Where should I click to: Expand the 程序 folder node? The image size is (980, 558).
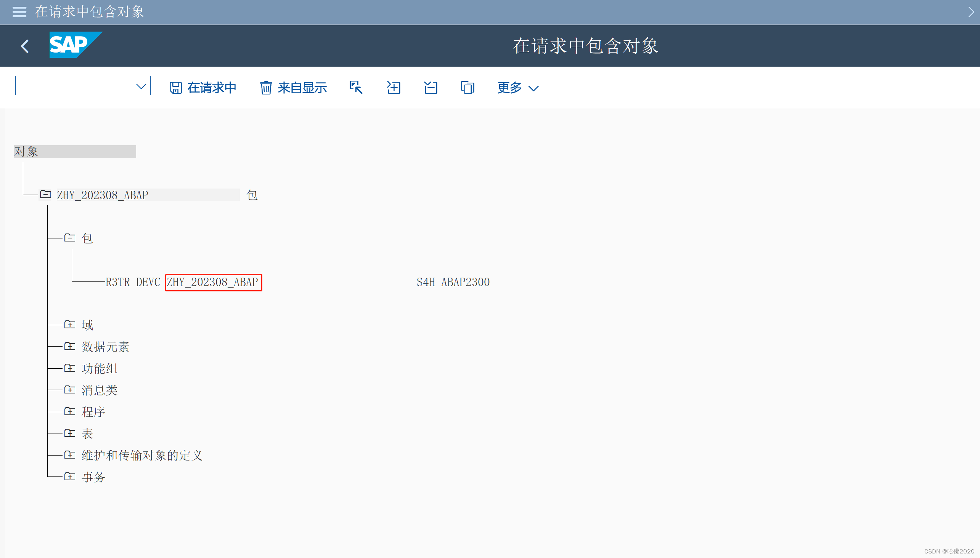pos(70,412)
